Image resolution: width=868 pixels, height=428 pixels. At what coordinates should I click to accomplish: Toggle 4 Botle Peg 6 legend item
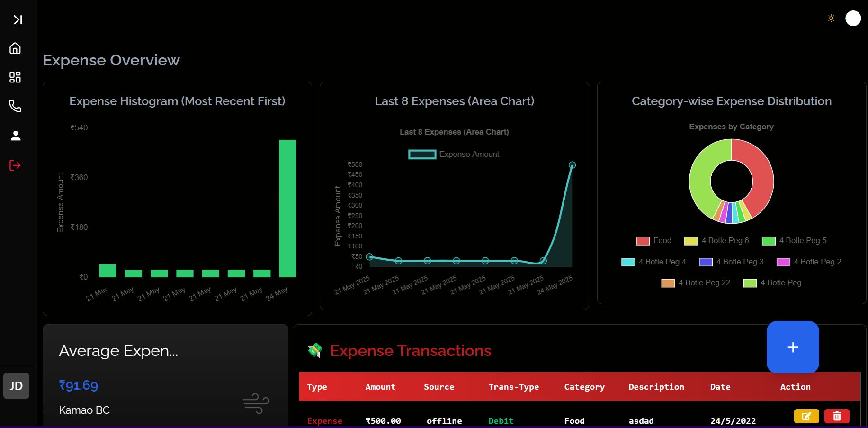tap(716, 241)
